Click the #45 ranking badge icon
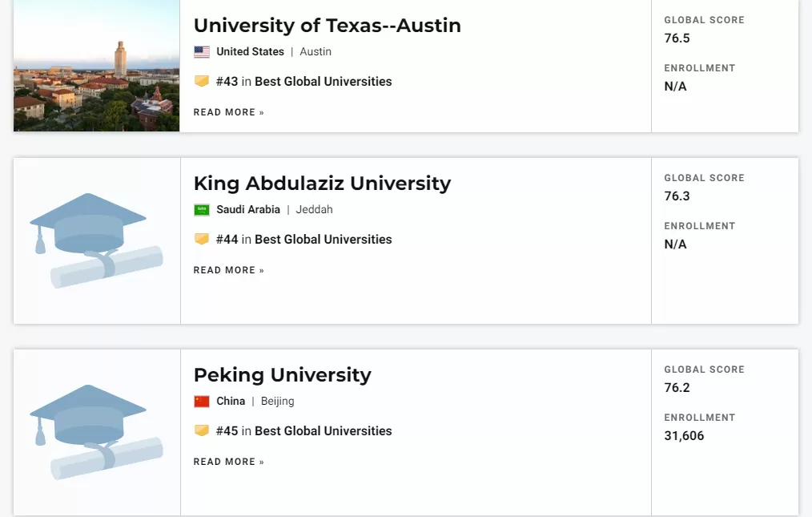812x517 pixels. click(x=202, y=431)
